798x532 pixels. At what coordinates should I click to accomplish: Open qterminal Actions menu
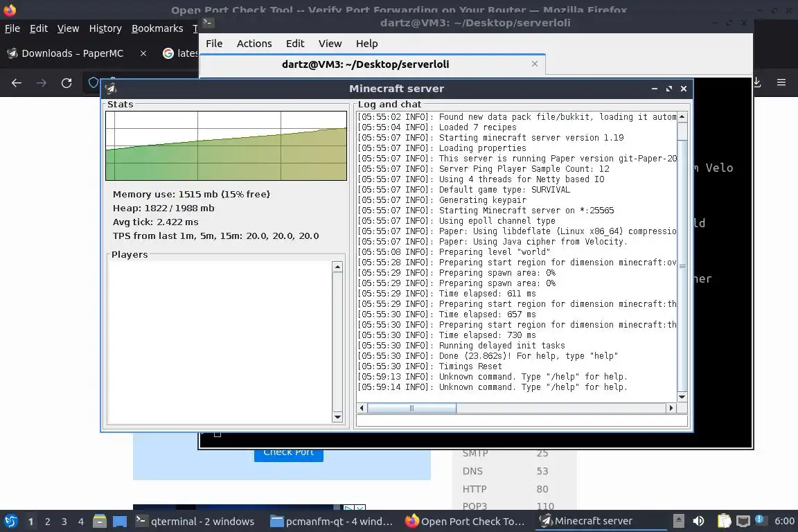pyautogui.click(x=254, y=44)
